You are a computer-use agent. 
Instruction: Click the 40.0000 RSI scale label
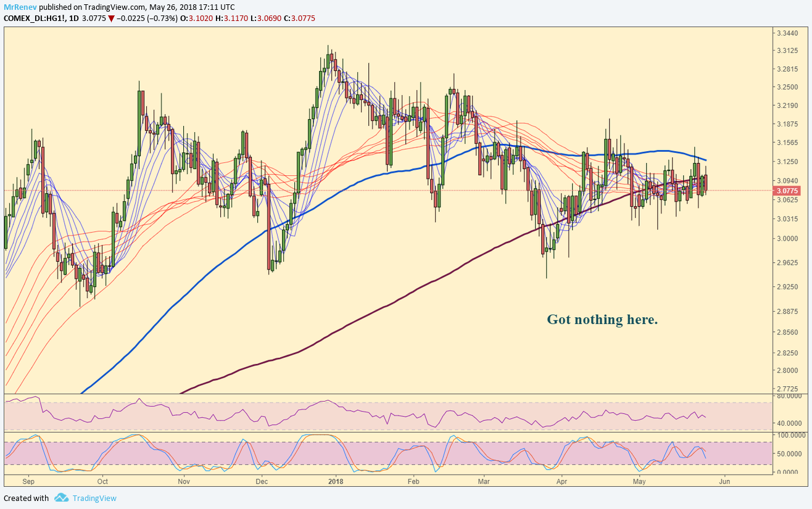790,424
